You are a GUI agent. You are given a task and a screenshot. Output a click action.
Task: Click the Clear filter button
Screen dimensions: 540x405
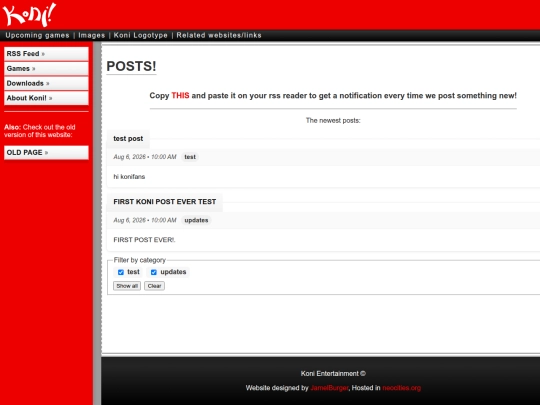(x=154, y=286)
